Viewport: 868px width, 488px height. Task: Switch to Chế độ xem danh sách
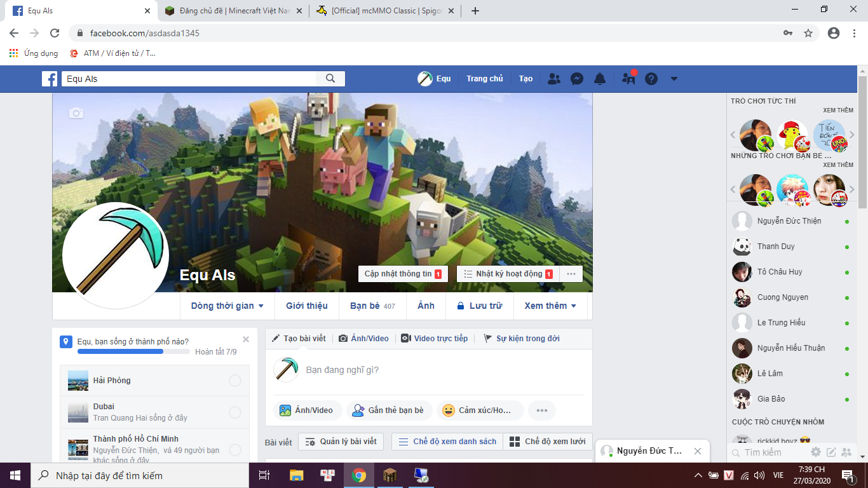(x=447, y=442)
